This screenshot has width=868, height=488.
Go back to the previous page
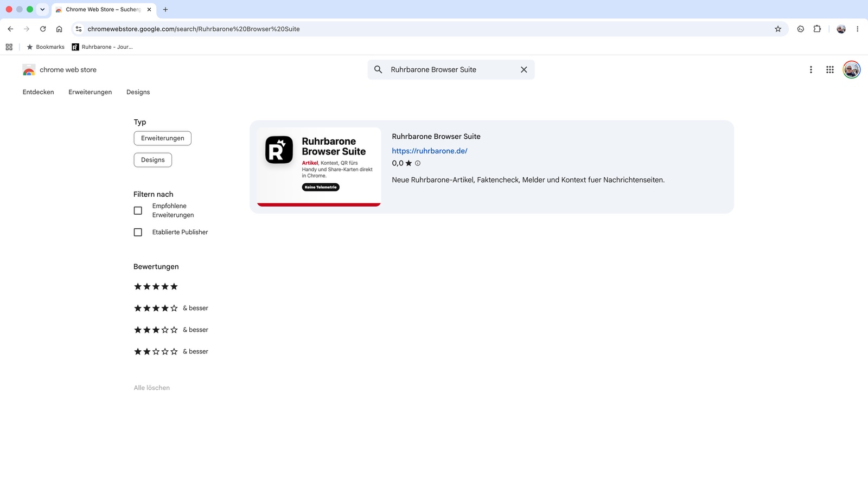coord(10,29)
